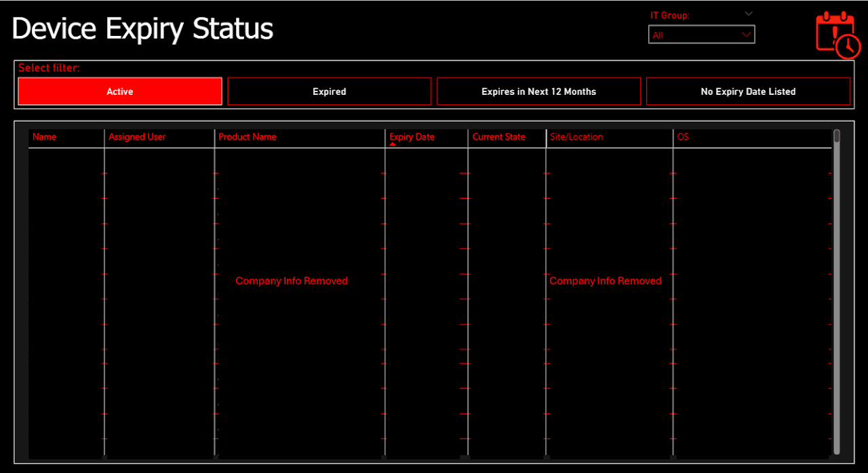Enable the Expires in Next 12 Months filter
This screenshot has height=473, width=868.
538,91
